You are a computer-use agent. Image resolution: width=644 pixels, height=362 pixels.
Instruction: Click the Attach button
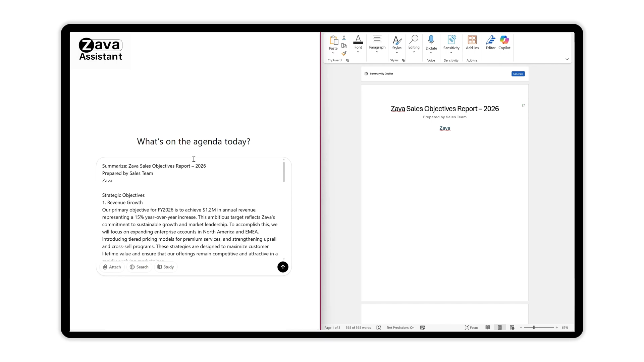pyautogui.click(x=112, y=267)
